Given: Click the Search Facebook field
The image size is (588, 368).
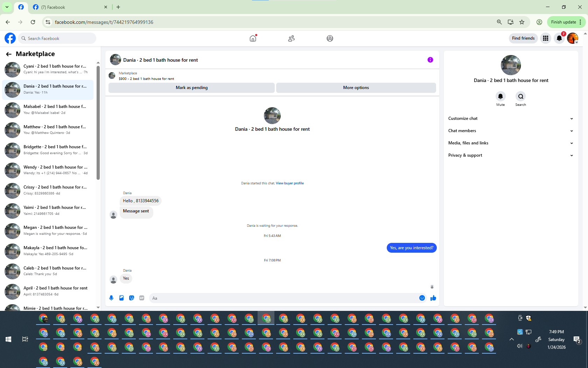Looking at the screenshot, I should pos(57,38).
